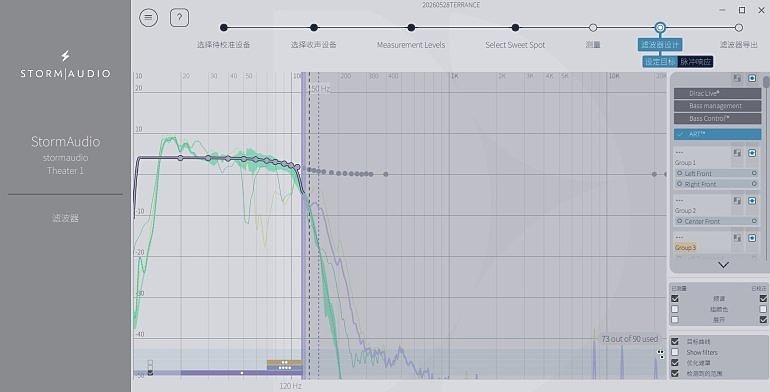Click the left circle icon on Left Front
Image resolution: width=770 pixels, height=392 pixels.
(680, 173)
